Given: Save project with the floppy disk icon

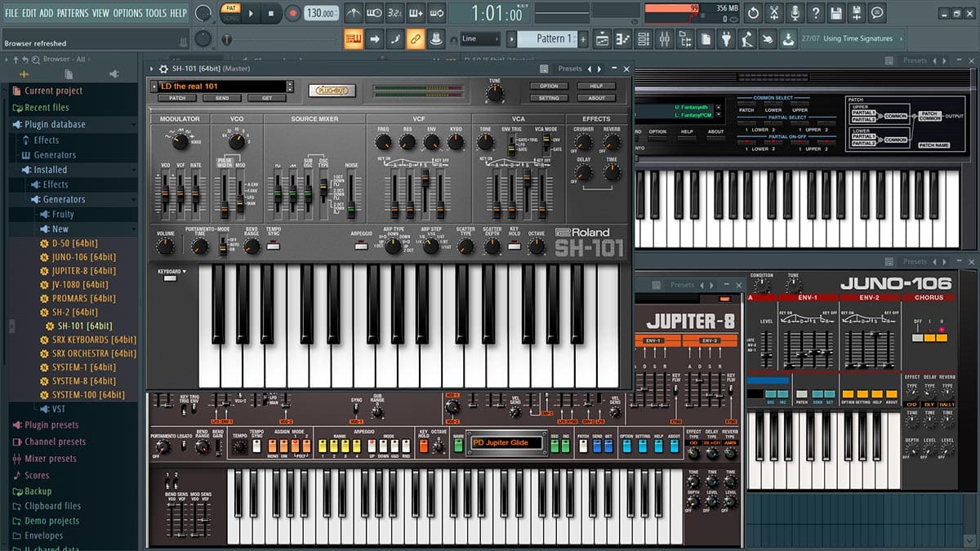Looking at the screenshot, I should [x=835, y=13].
